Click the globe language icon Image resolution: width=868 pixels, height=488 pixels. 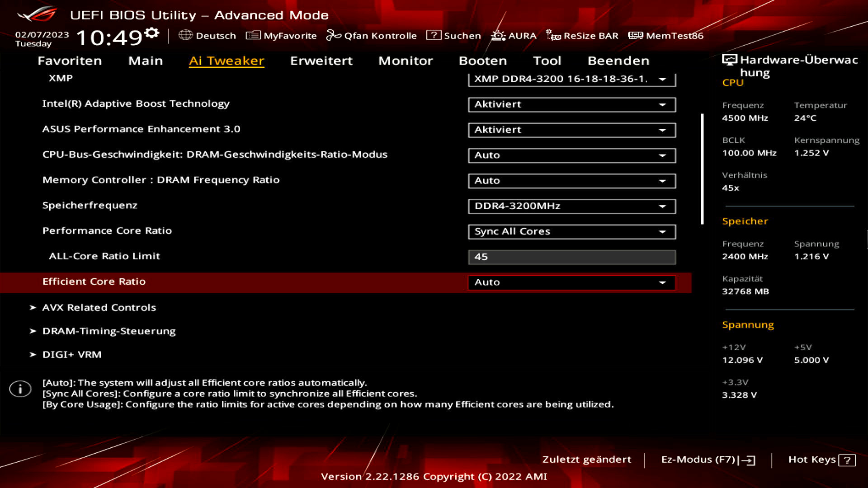[185, 35]
